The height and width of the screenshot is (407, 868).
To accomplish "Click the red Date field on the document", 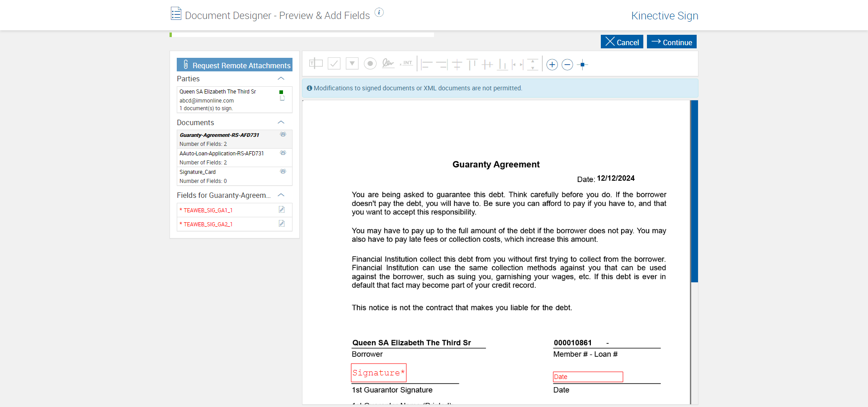I will point(588,377).
